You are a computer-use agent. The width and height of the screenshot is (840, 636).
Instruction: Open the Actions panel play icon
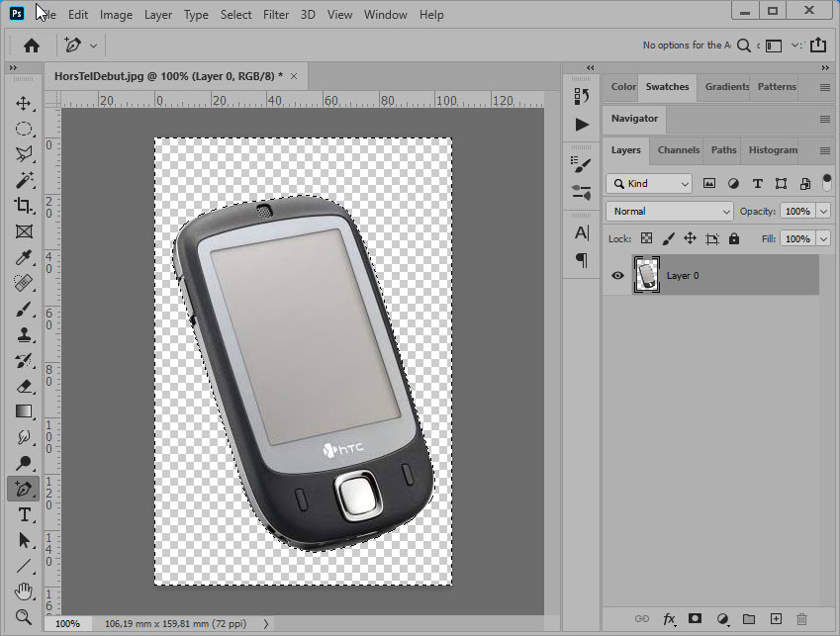click(x=582, y=125)
